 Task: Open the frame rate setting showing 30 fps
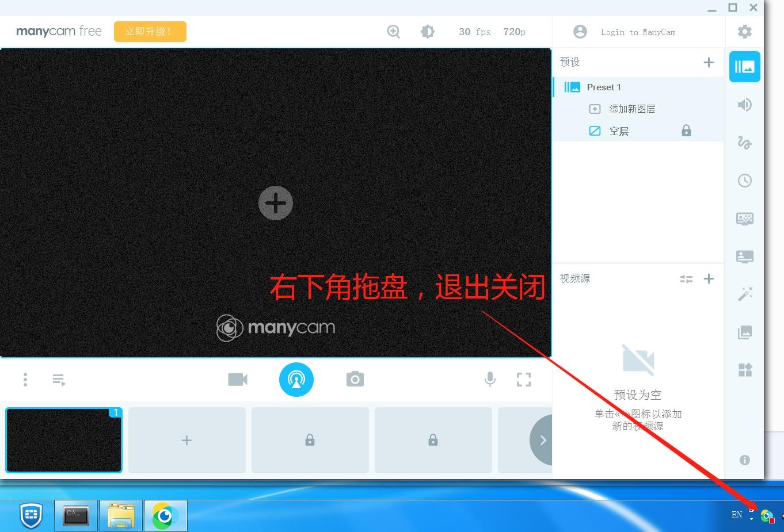475,32
